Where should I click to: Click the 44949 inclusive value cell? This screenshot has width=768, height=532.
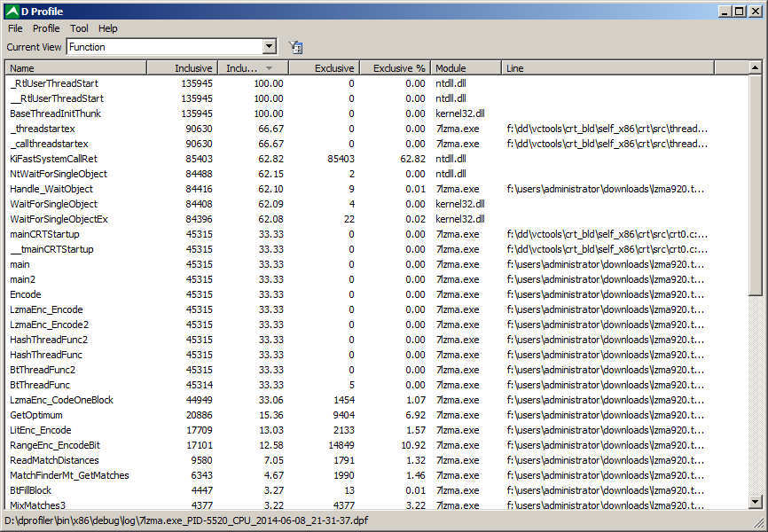click(x=199, y=400)
